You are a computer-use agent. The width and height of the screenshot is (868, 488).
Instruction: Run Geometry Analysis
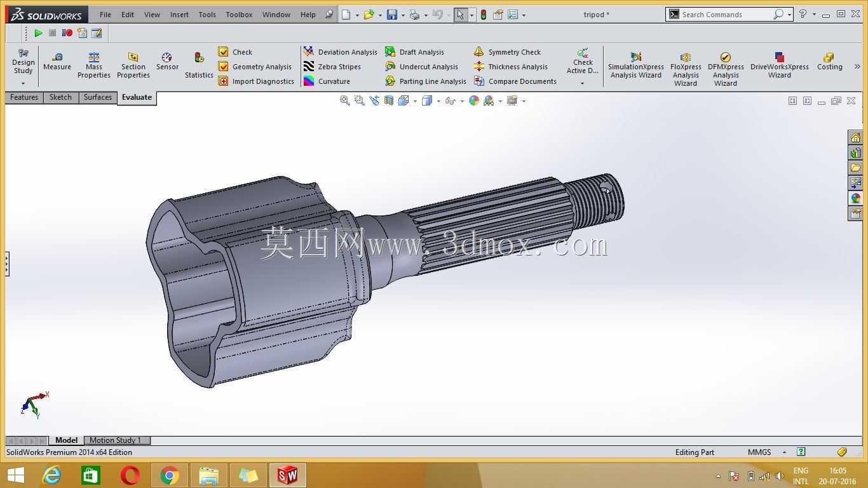255,67
